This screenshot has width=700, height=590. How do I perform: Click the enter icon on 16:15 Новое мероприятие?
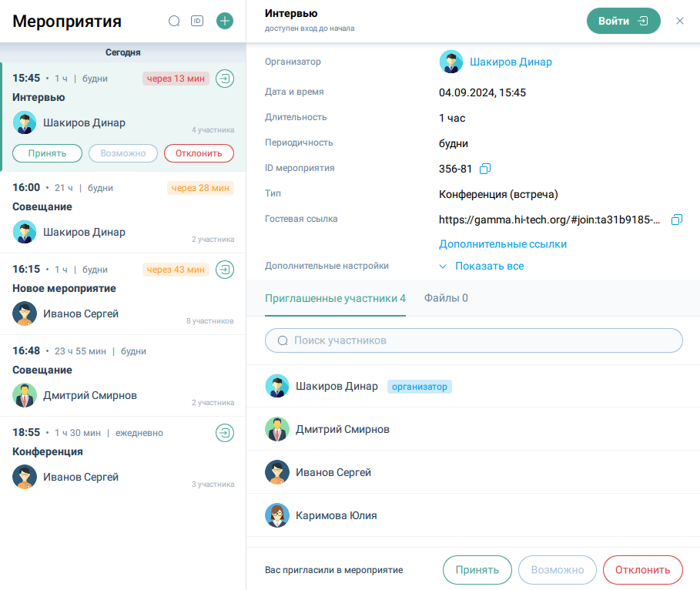[225, 270]
